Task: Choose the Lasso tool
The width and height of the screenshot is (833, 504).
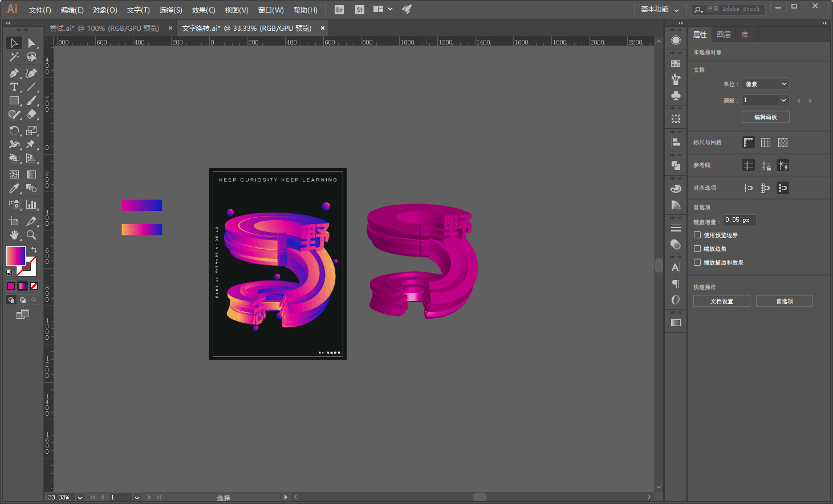Action: coord(31,57)
